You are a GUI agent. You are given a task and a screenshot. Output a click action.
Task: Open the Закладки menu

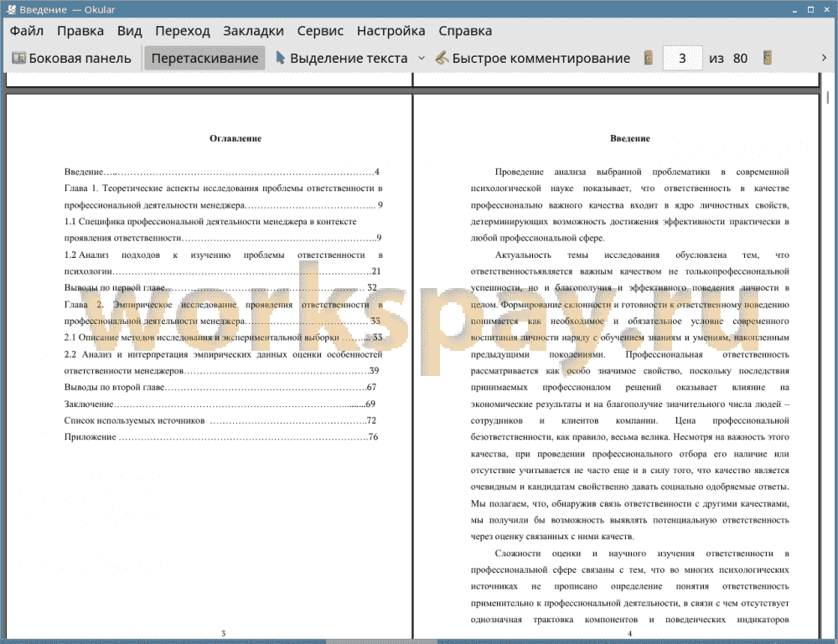point(253,31)
